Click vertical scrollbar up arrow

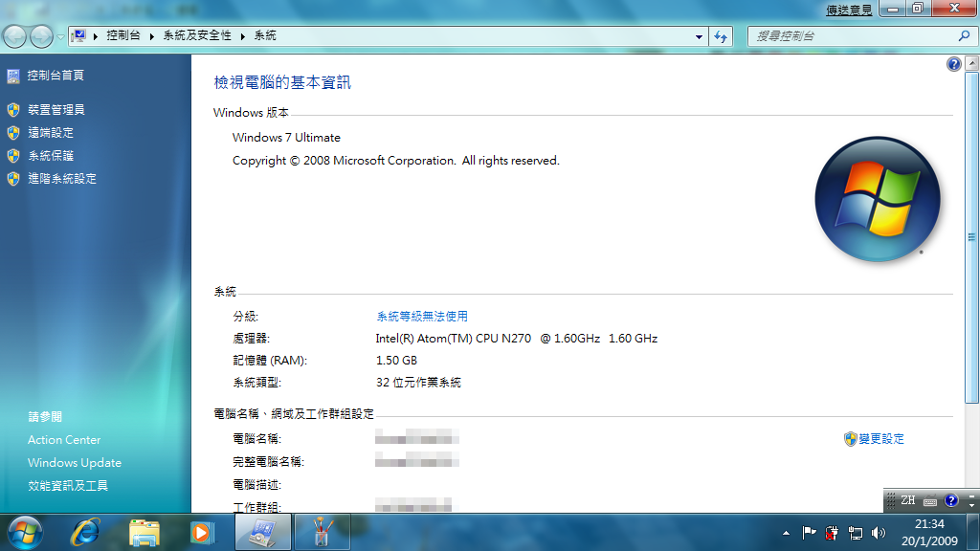coord(972,63)
